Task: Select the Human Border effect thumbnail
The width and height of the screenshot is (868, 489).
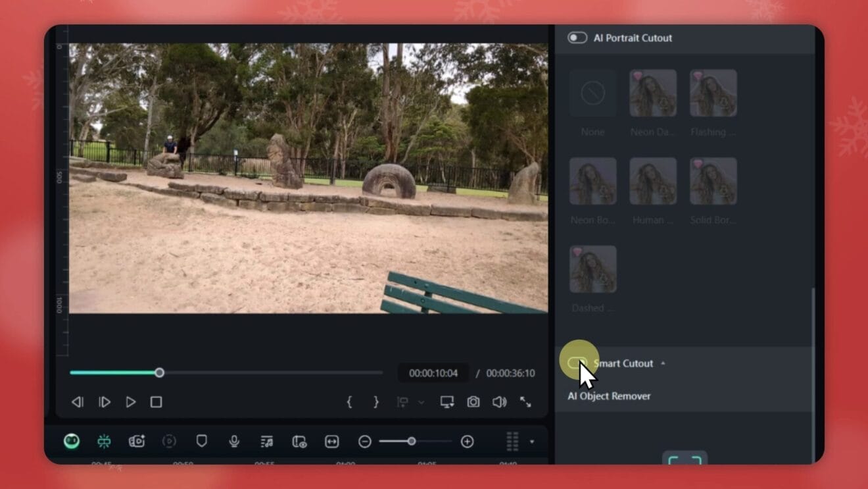Action: coord(652,180)
